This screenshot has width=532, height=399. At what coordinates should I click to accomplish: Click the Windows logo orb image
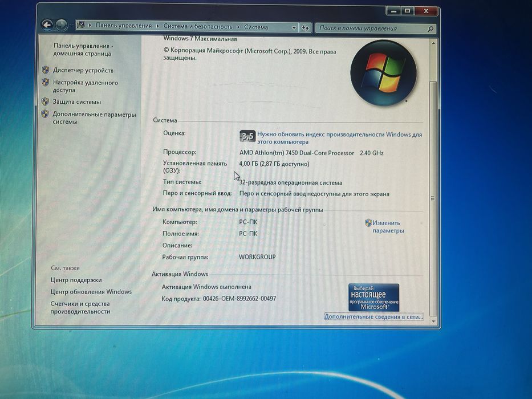pyautogui.click(x=383, y=74)
